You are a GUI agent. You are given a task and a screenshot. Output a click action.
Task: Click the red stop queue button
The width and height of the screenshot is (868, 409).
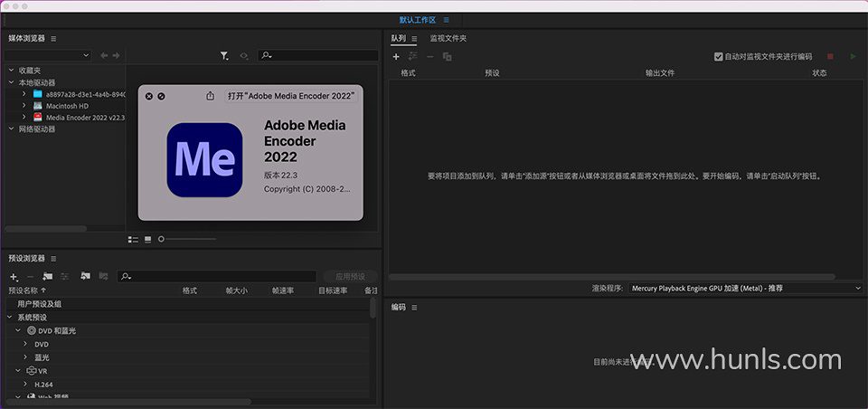pos(830,56)
